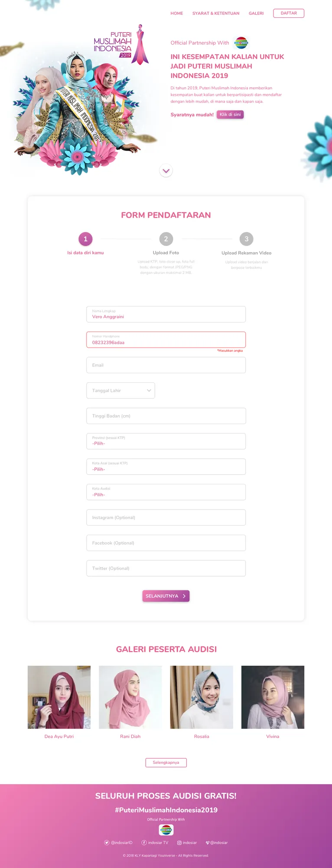
Task: Open Dea Ayu Putri's gallery photo
Action: click(59, 697)
